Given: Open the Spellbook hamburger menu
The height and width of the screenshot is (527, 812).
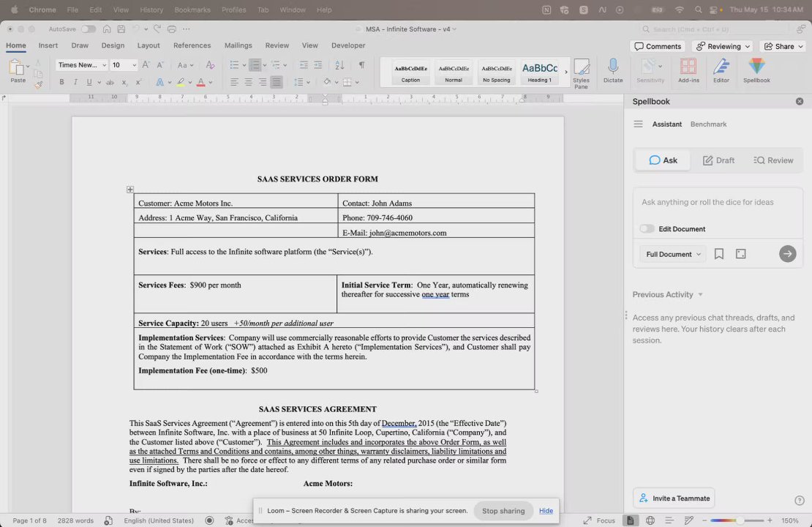Looking at the screenshot, I should pyautogui.click(x=638, y=124).
